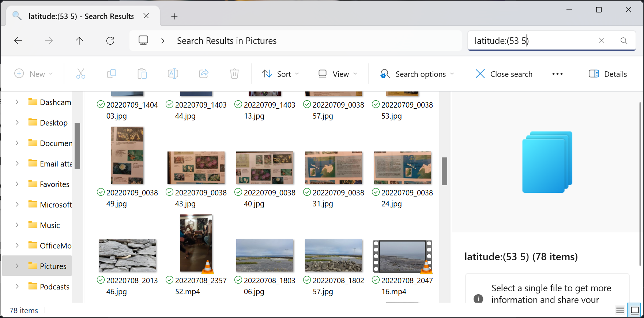Go up one folder level
The image size is (644, 318).
[79, 41]
